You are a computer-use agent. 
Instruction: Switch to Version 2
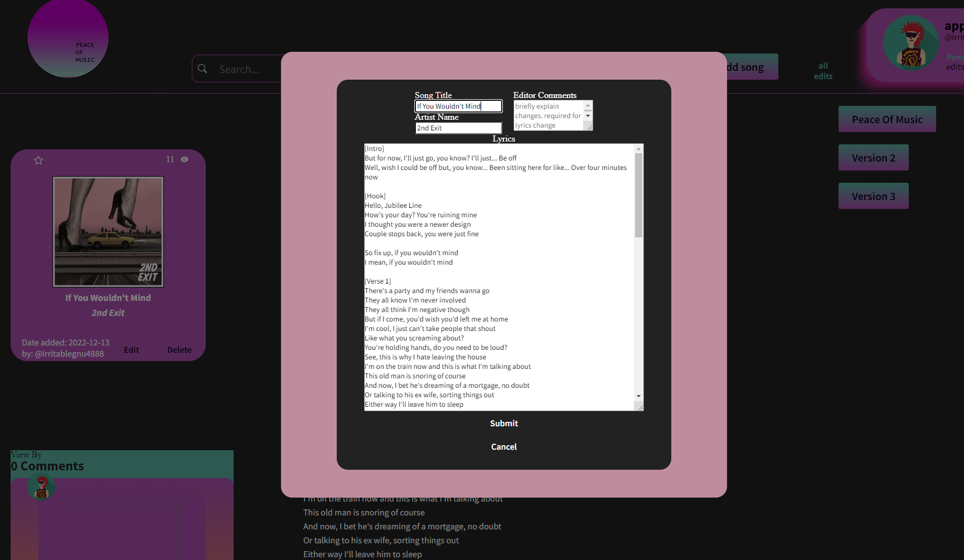click(x=873, y=157)
